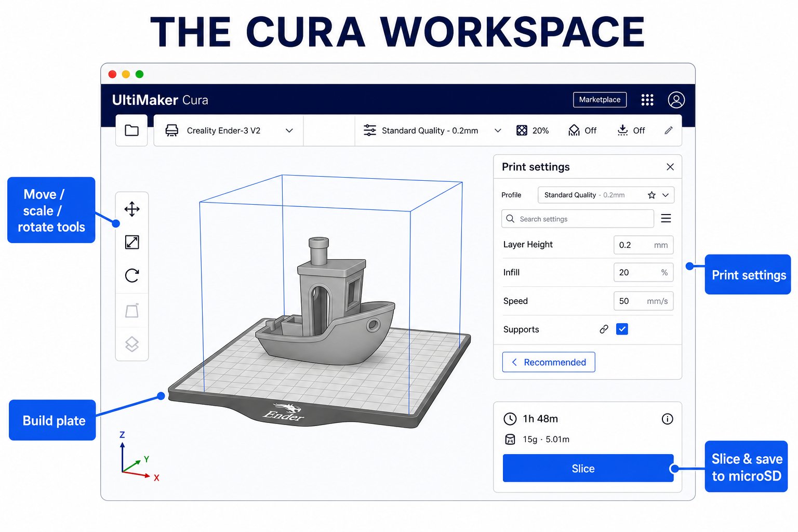
Task: Open file folder icon
Action: point(132,130)
